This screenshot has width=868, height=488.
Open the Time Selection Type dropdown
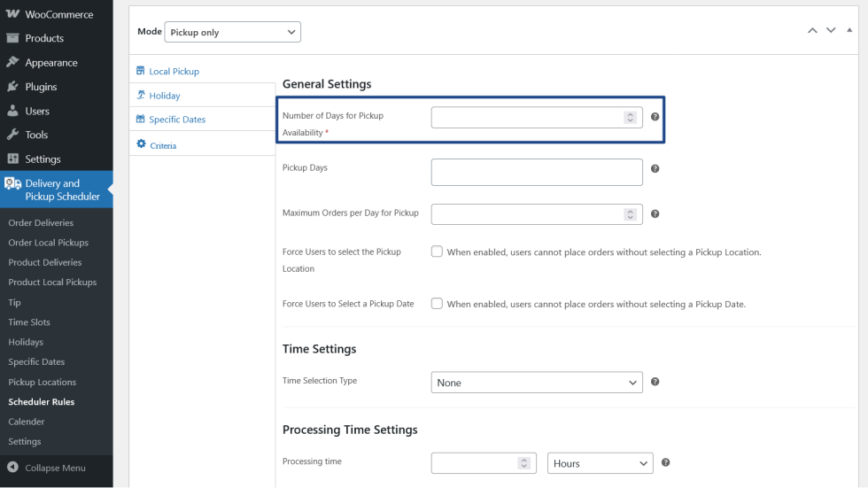click(537, 383)
